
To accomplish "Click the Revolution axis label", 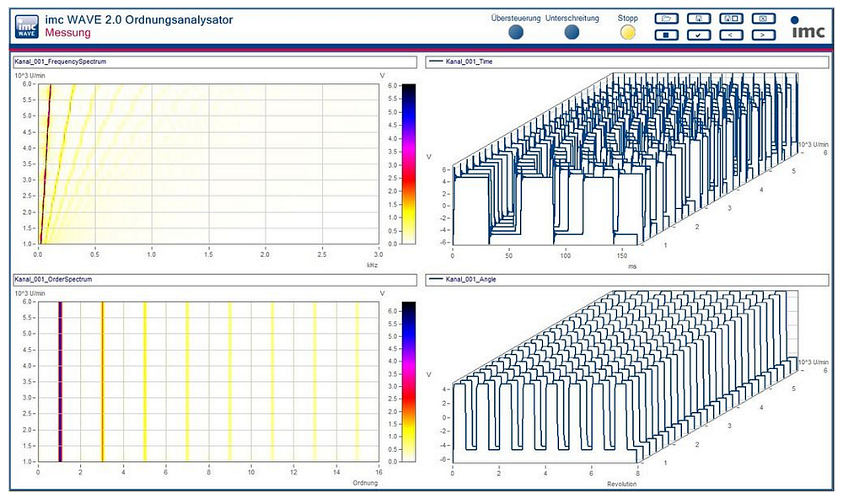I will pyautogui.click(x=621, y=484).
